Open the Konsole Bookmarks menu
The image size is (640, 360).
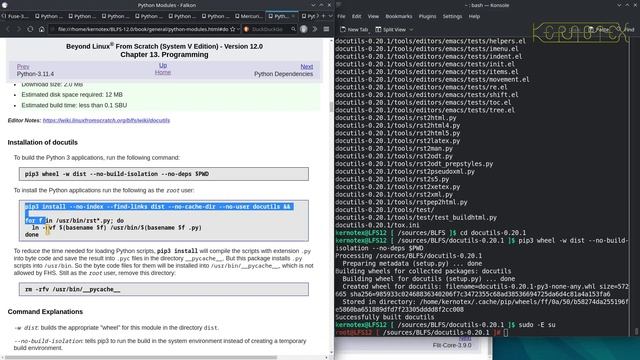point(399,16)
